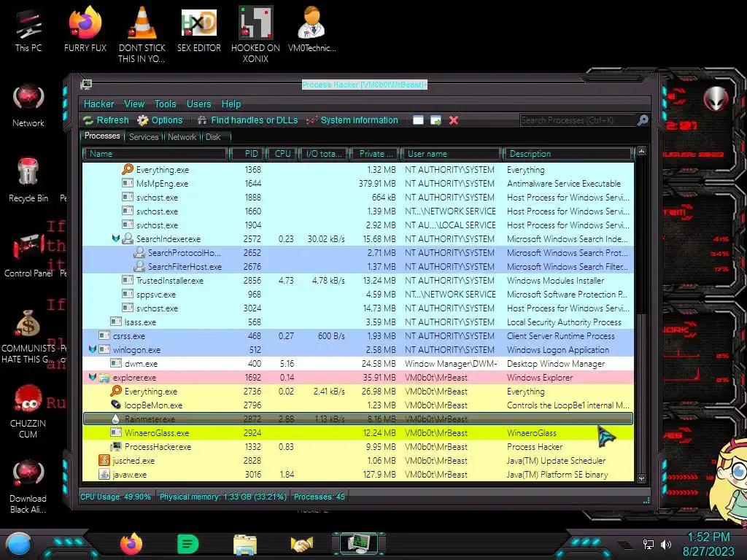This screenshot has width=747, height=560.
Task: Open the Control Panel desktop icon
Action: click(x=28, y=255)
